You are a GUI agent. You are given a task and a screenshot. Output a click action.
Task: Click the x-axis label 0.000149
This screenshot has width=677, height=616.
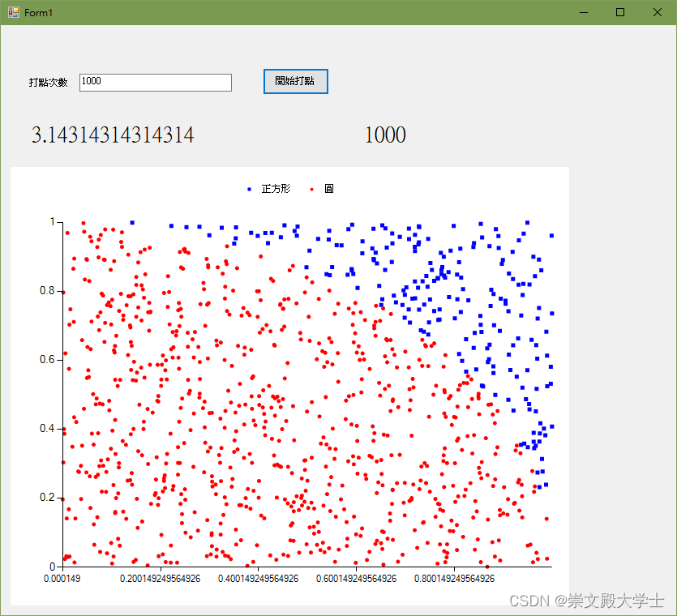click(62, 579)
